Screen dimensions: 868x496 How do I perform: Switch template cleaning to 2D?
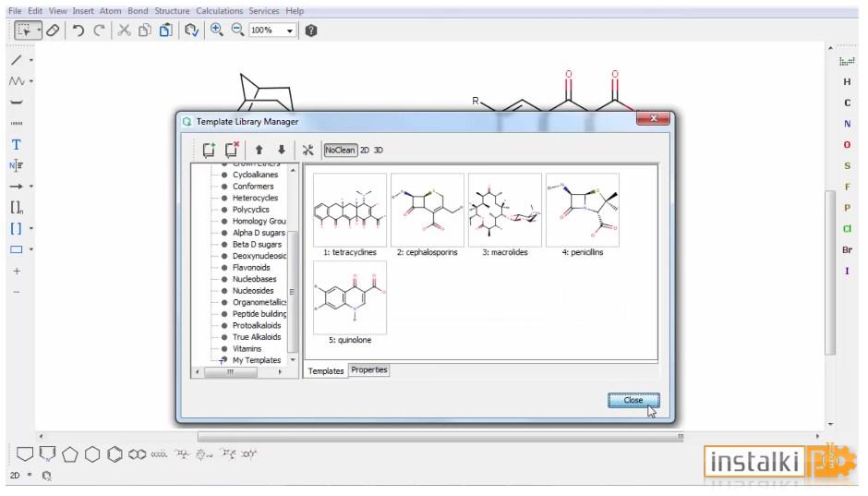[x=364, y=150]
